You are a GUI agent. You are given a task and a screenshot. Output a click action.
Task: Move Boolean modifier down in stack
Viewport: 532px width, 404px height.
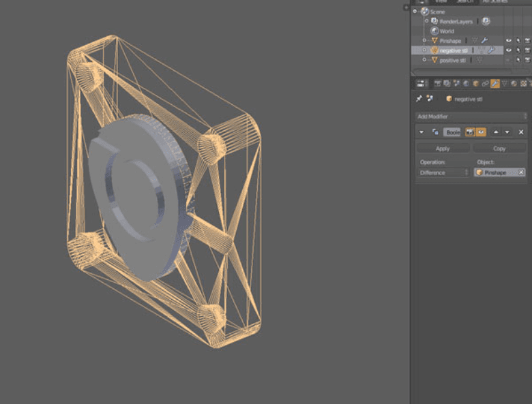[x=507, y=131]
